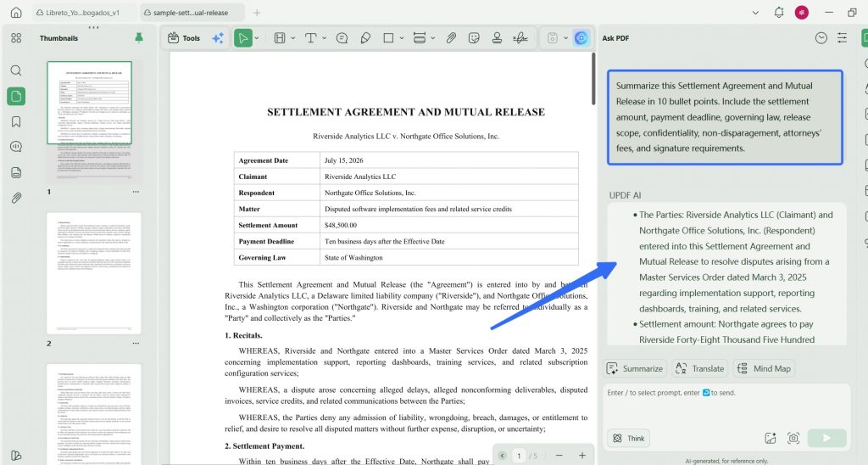Screen dimensions: 868x465
Task: Switch to the sample-sett...ual-release tab
Action: (x=191, y=12)
